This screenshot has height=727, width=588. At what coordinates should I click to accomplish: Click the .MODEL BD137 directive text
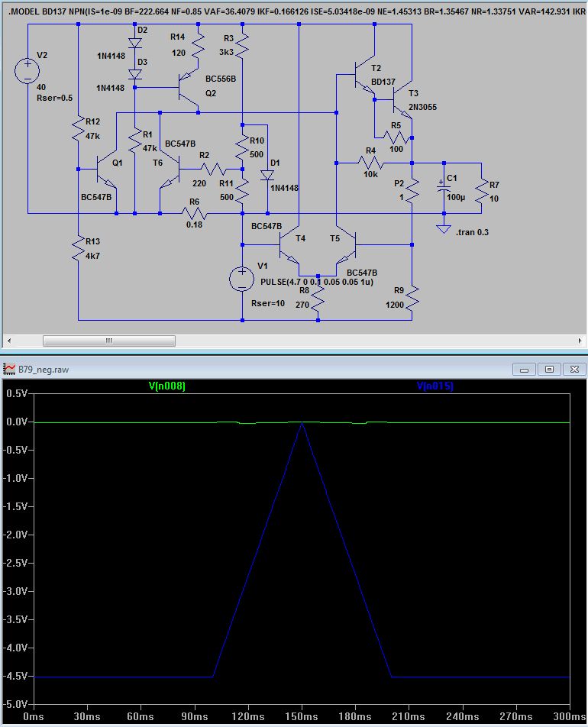(297, 11)
